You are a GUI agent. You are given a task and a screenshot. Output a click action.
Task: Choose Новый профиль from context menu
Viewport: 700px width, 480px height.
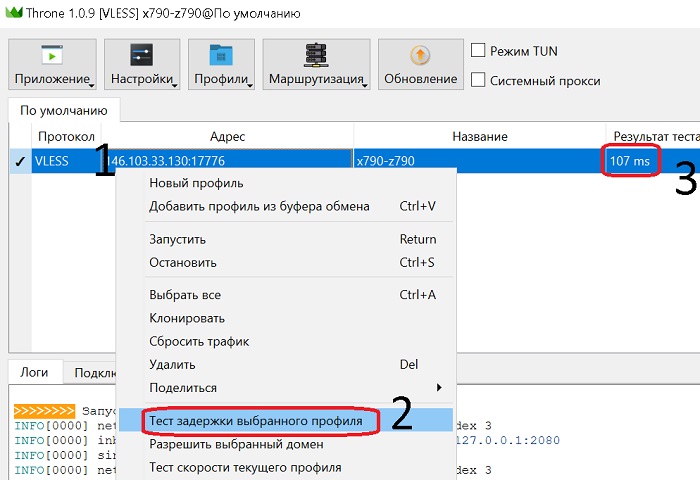[x=196, y=183]
